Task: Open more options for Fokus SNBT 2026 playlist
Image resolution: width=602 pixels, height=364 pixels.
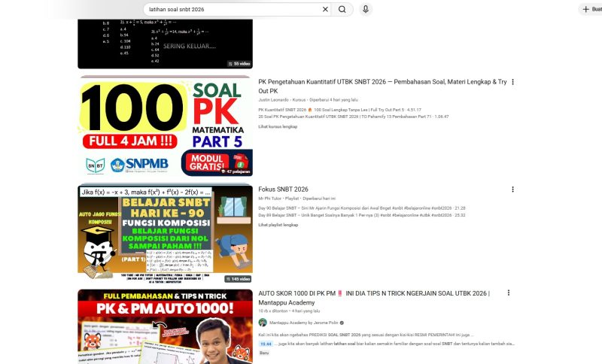Action: [x=512, y=189]
